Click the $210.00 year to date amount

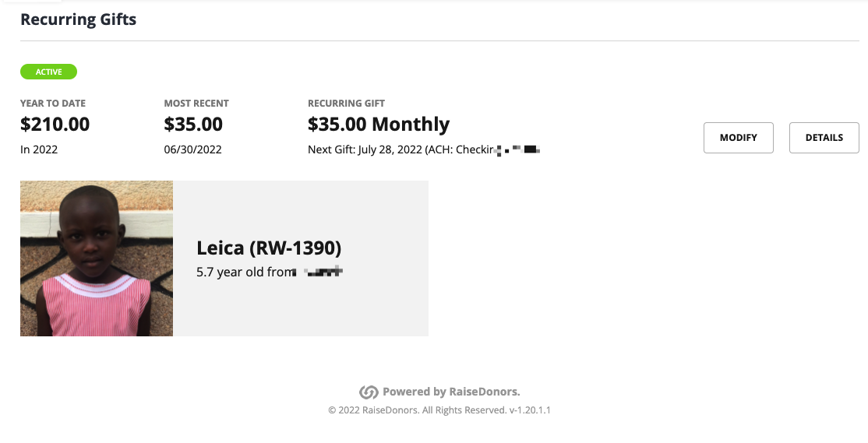point(55,124)
